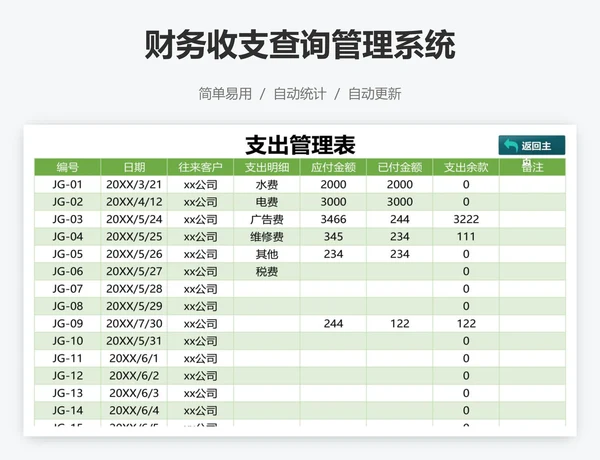Select the 备注 column header
Viewport: 600px width, 460px height.
532,167
